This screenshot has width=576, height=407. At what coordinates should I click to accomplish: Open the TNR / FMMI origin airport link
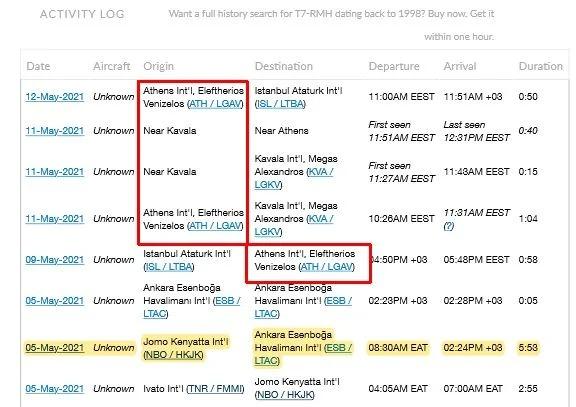pyautogui.click(x=215, y=389)
